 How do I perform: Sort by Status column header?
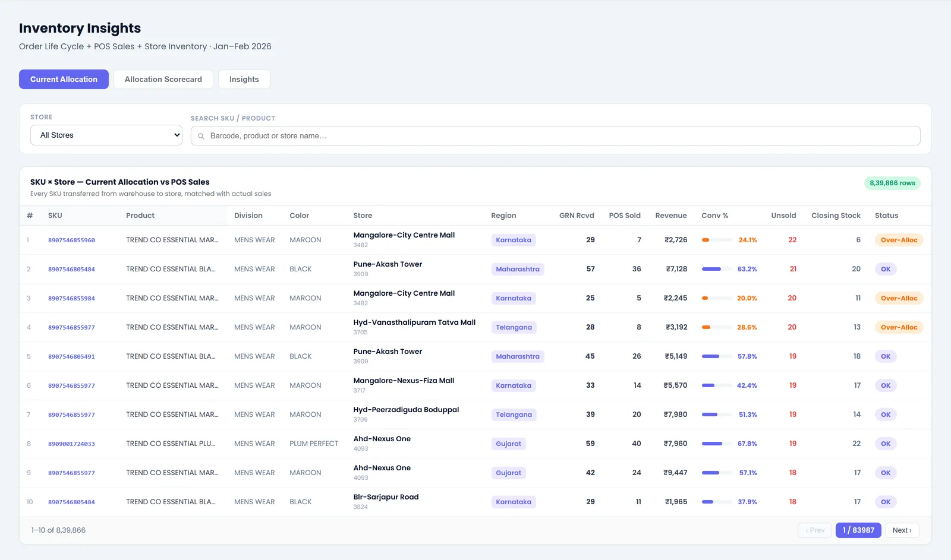886,216
